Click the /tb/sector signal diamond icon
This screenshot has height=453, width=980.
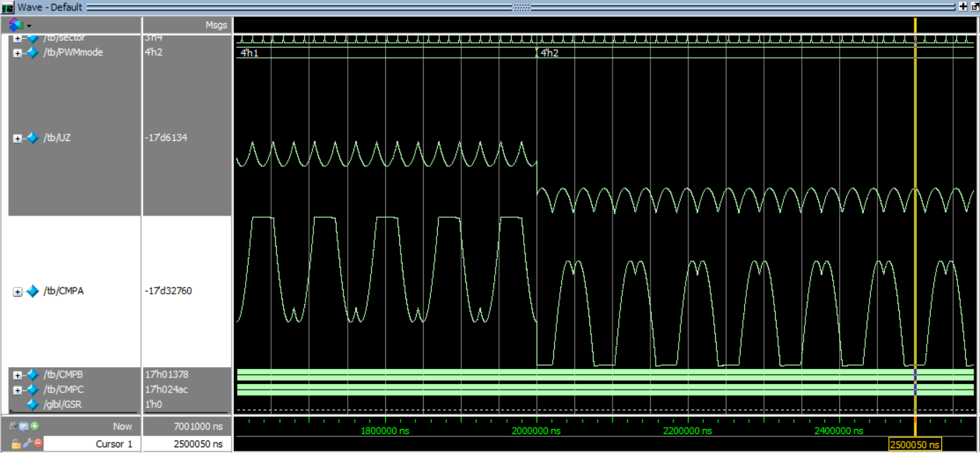pyautogui.click(x=32, y=39)
